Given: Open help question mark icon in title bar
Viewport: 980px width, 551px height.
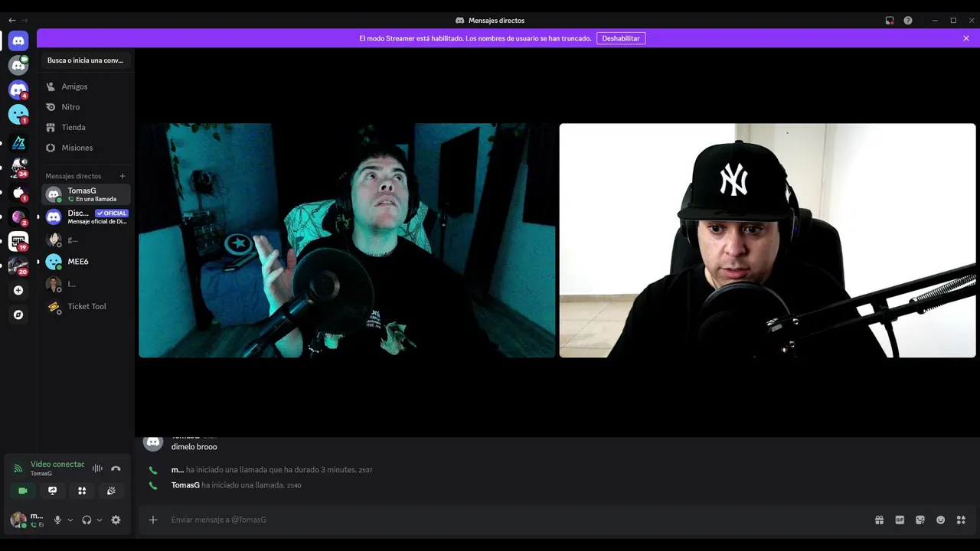Looking at the screenshot, I should coord(908,21).
